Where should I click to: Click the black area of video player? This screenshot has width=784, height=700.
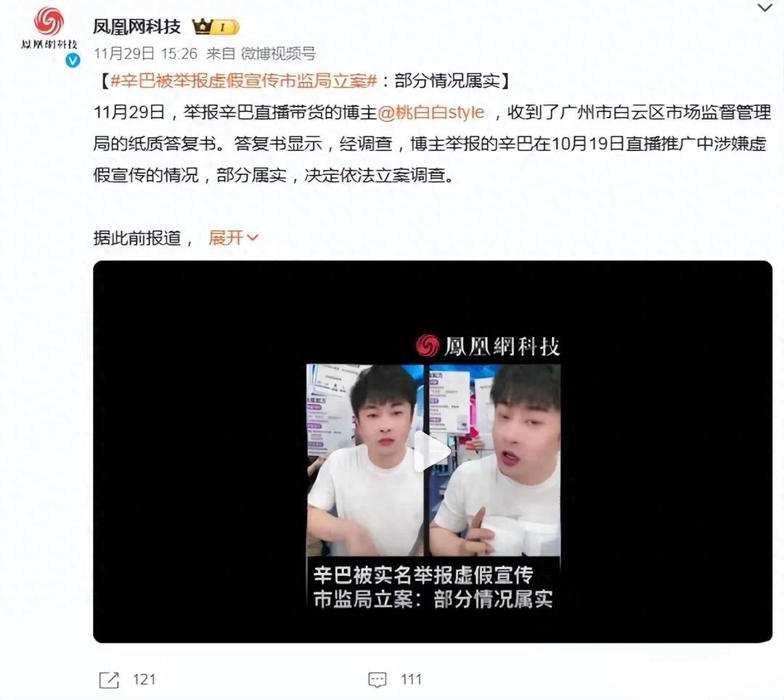(200, 452)
